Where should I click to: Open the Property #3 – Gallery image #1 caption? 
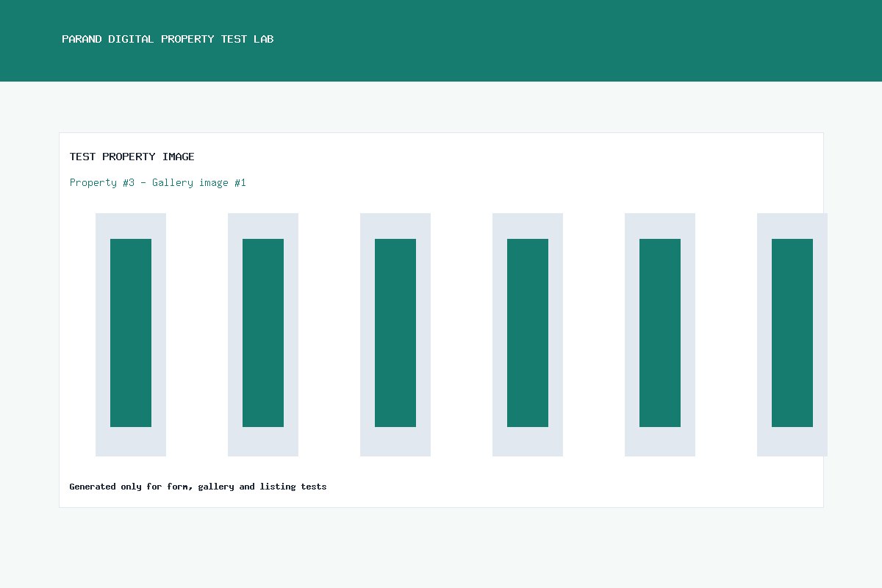[158, 182]
